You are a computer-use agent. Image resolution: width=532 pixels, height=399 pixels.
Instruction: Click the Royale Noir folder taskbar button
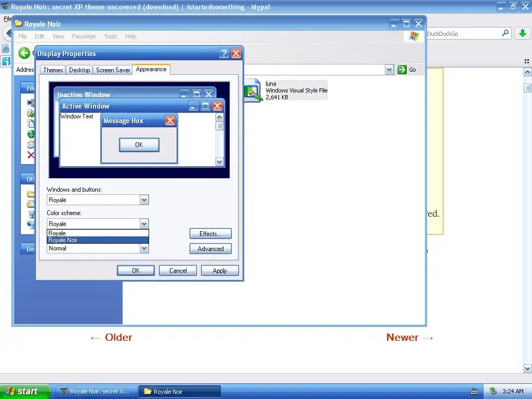pos(180,391)
